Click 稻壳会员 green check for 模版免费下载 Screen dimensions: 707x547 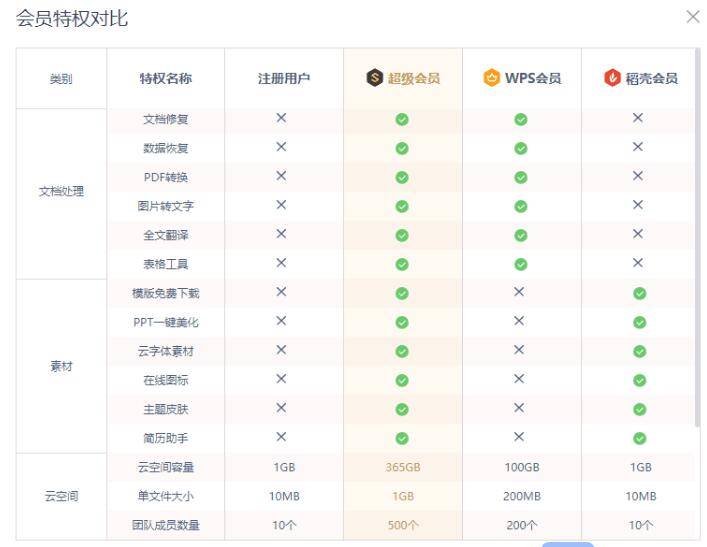point(638,294)
